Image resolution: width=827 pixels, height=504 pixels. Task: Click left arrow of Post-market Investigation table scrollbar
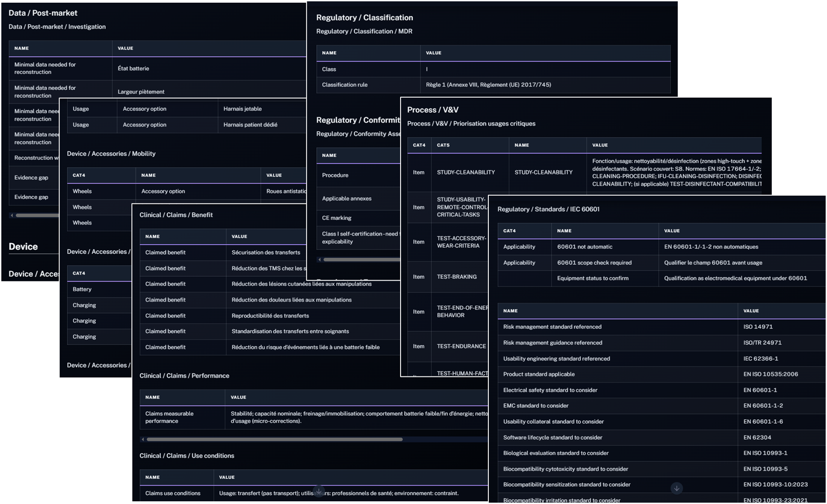12,215
